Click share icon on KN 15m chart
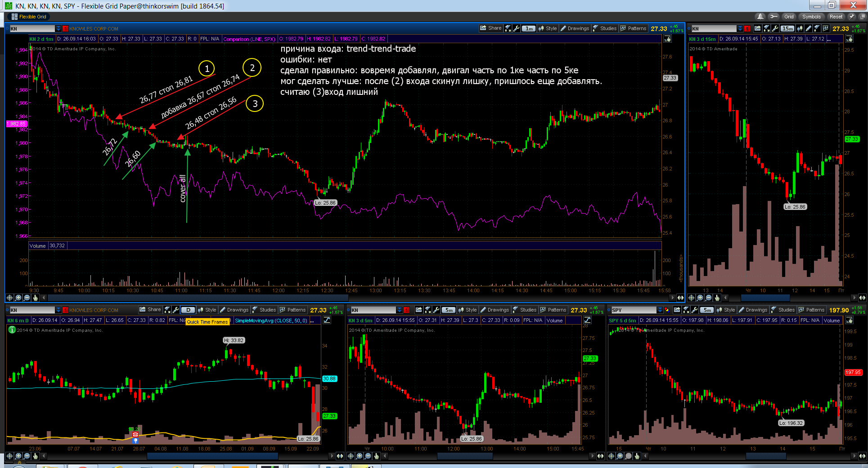Screen dimensions: 868x468 tap(758, 28)
